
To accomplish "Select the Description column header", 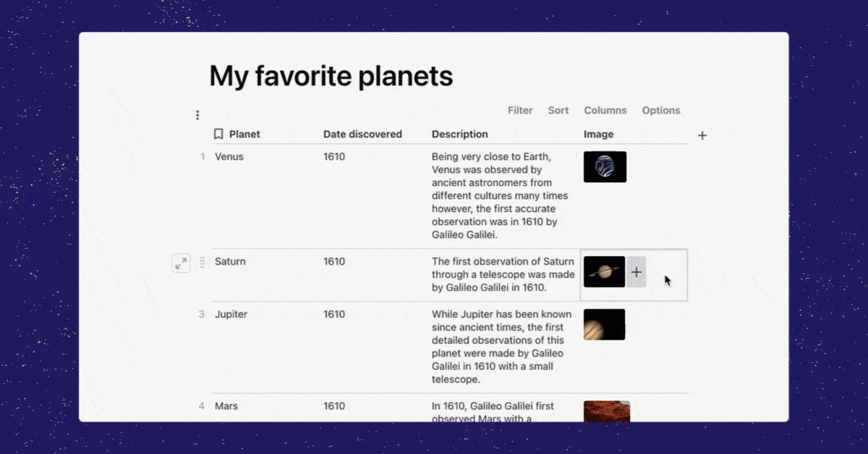I will 460,134.
